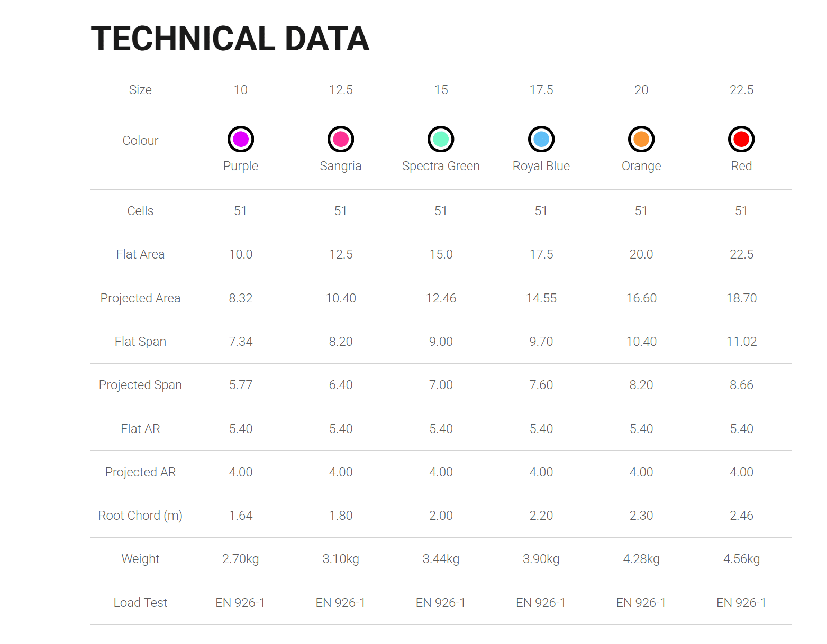
Task: Click the Flat Span value 11.02
Action: pos(741,342)
